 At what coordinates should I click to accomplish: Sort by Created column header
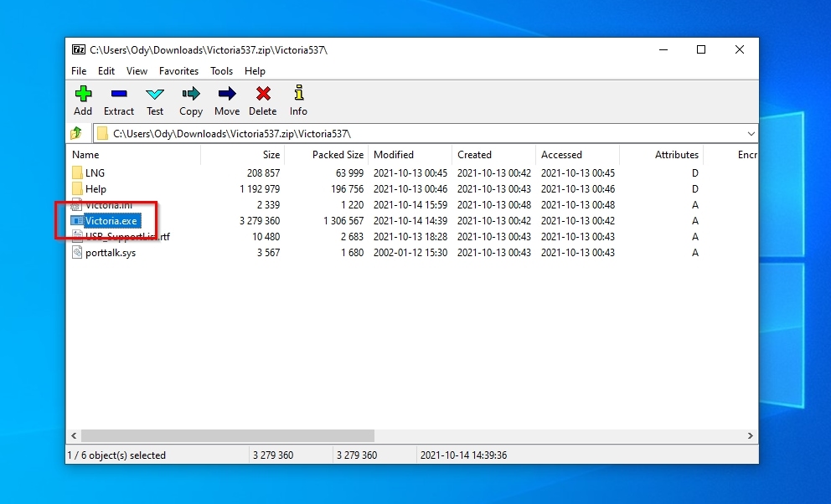click(x=494, y=155)
